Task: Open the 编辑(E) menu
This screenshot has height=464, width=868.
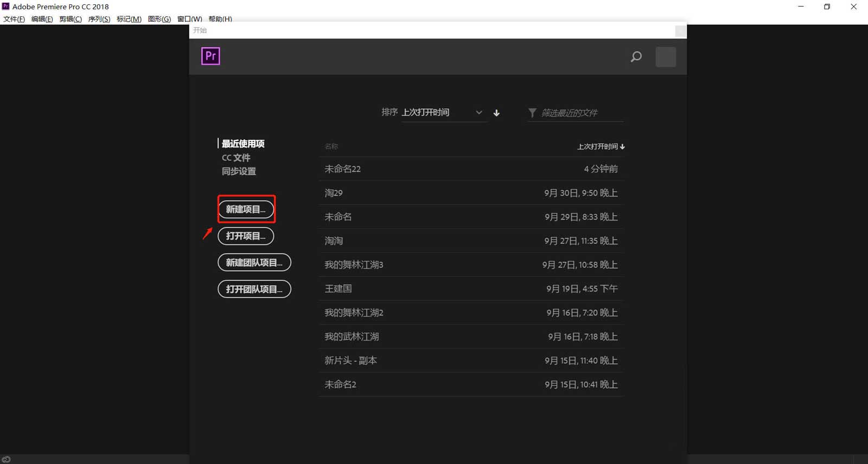Action: (42, 19)
